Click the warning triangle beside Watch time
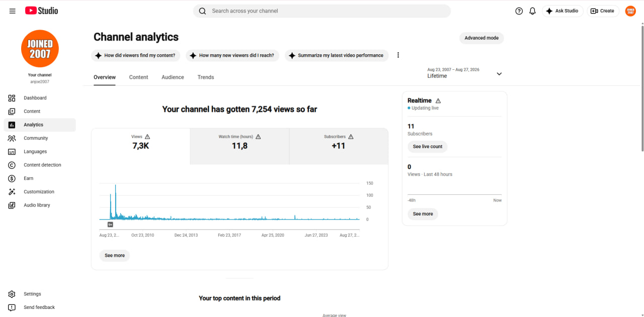 [x=258, y=137]
